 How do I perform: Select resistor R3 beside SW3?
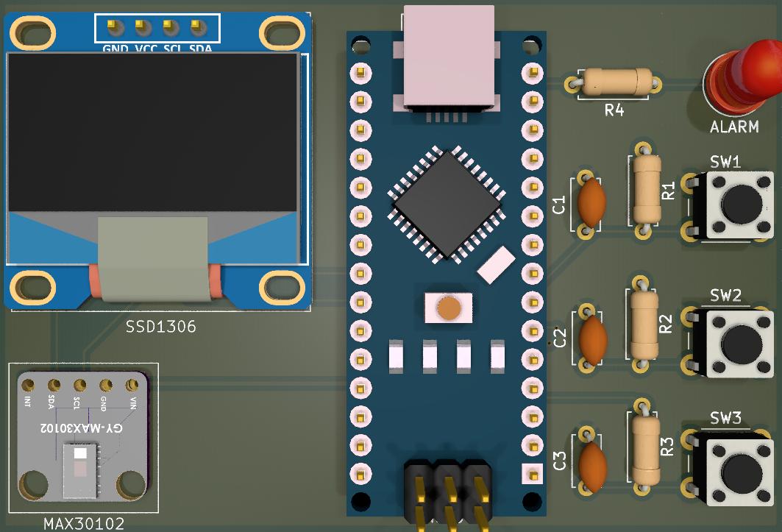644,448
